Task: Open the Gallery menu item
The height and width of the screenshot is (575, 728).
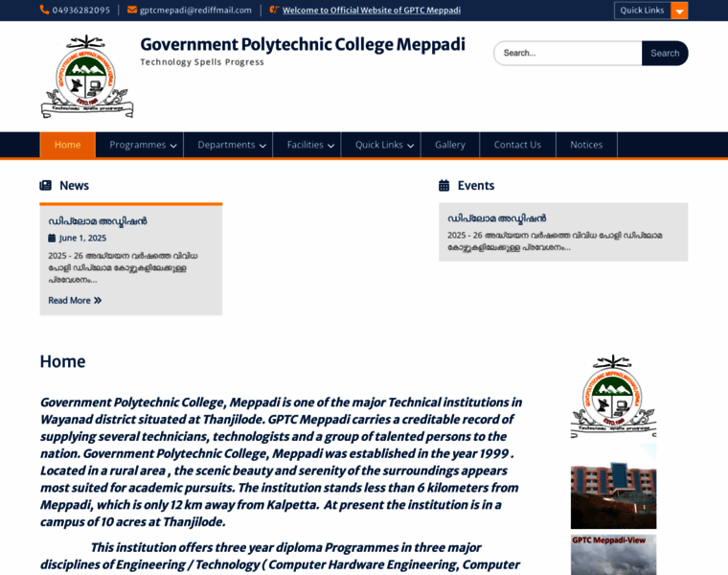Action: click(x=450, y=145)
